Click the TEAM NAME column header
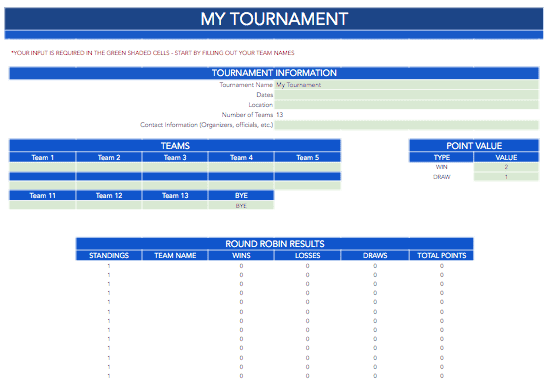 coord(175,256)
